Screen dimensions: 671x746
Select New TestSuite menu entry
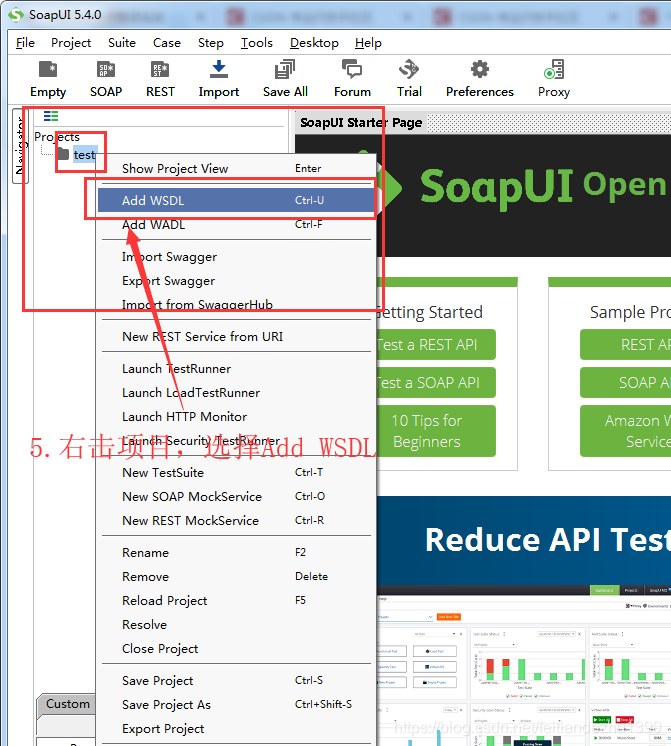point(236,472)
